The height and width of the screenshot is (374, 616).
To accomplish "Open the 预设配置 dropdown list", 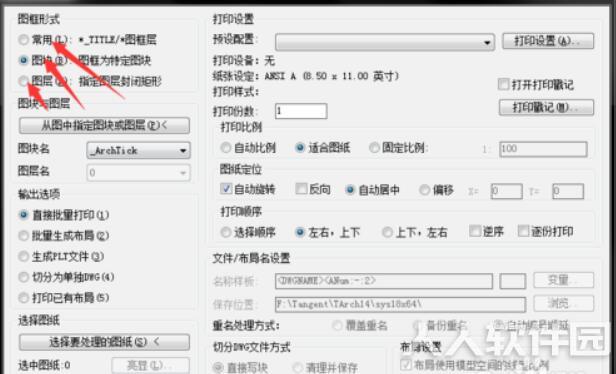I will [x=385, y=42].
